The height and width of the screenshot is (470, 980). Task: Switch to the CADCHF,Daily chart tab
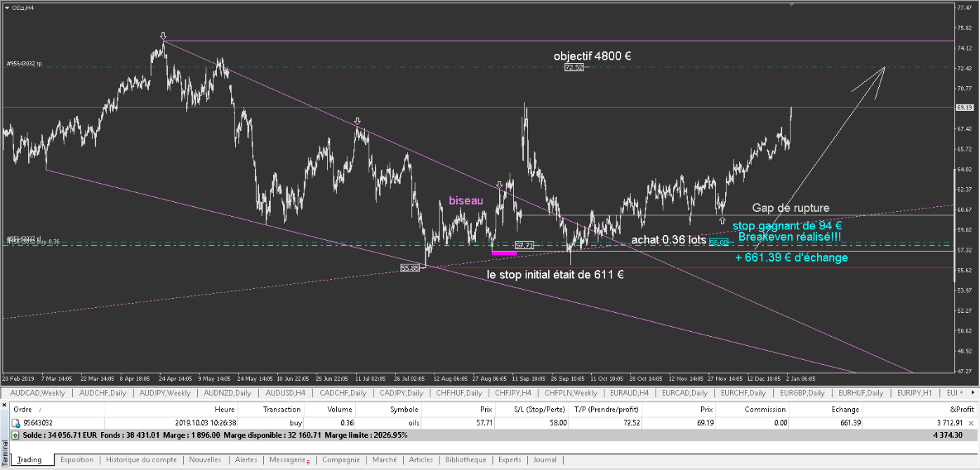pos(343,393)
